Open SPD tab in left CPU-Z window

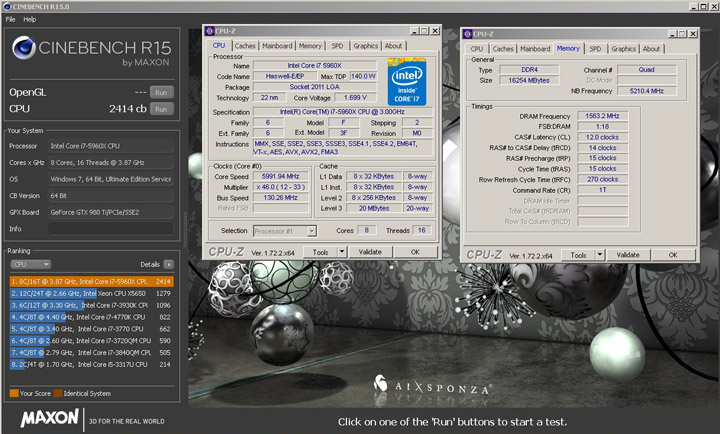[338, 46]
